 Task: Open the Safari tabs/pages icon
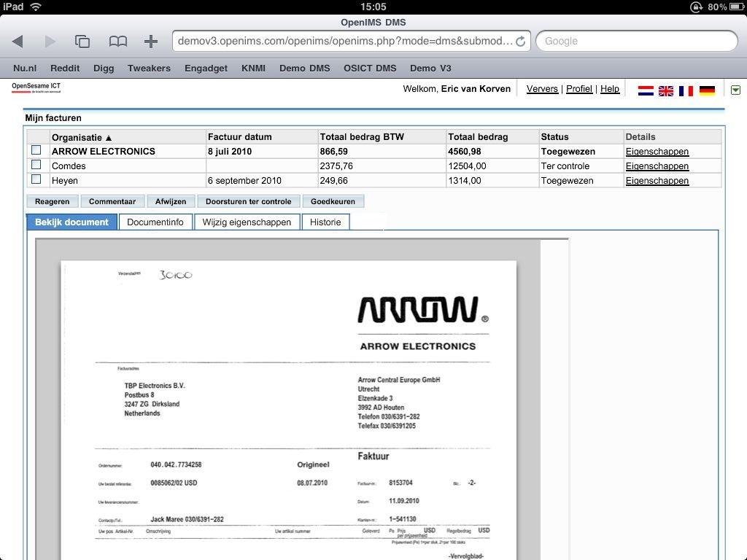[82, 42]
